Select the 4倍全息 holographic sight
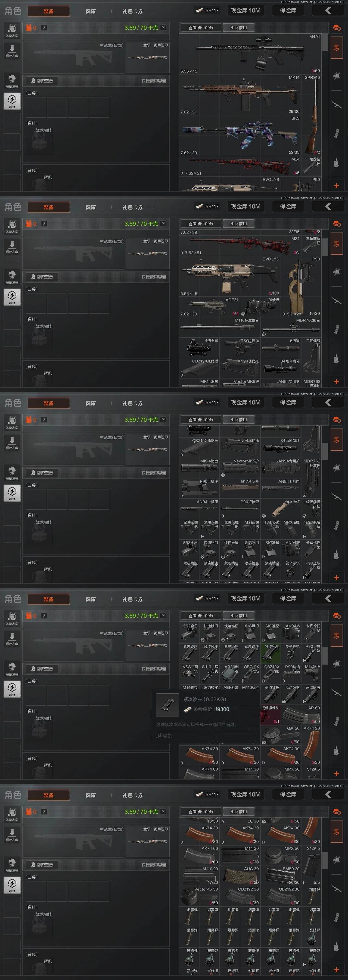Viewport: 348px width, 980px height. point(200,348)
